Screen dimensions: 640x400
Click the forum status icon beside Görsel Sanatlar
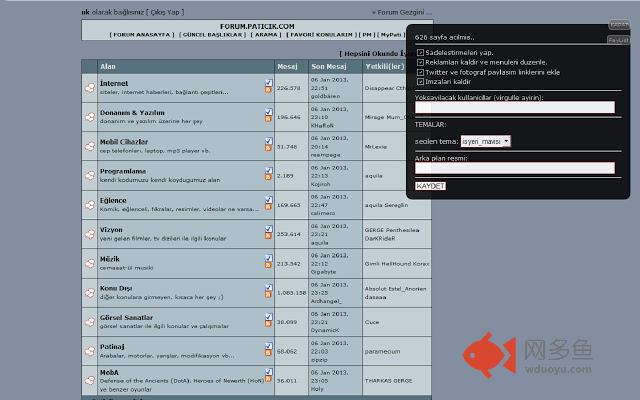coord(90,322)
